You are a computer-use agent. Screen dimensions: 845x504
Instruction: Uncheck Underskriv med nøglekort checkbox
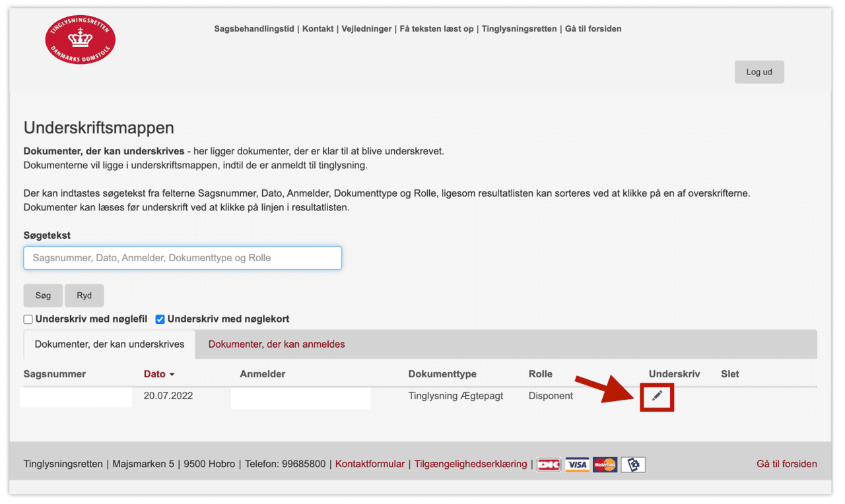(160, 319)
